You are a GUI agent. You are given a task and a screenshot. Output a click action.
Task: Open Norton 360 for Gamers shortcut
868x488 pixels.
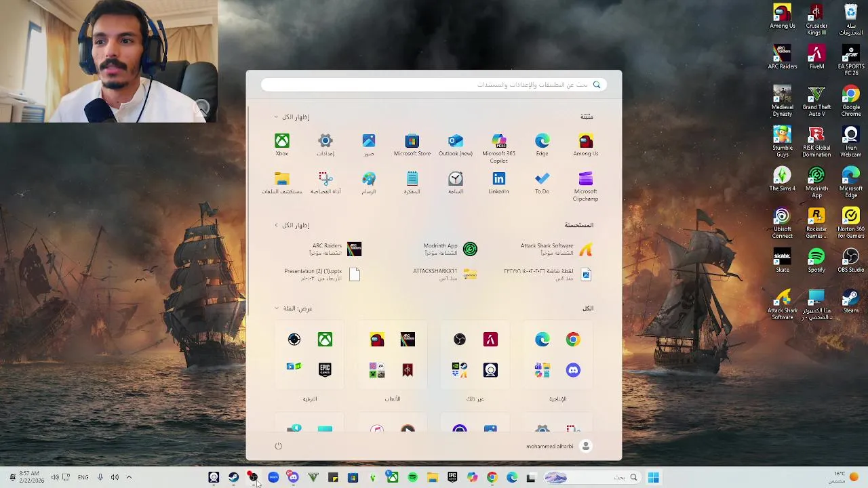coord(850,224)
